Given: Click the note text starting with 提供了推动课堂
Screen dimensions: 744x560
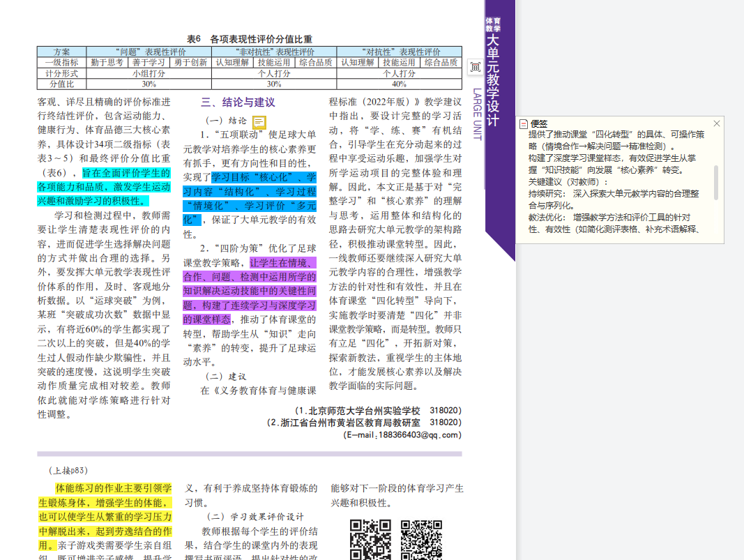Looking at the screenshot, I should click(x=616, y=140).
